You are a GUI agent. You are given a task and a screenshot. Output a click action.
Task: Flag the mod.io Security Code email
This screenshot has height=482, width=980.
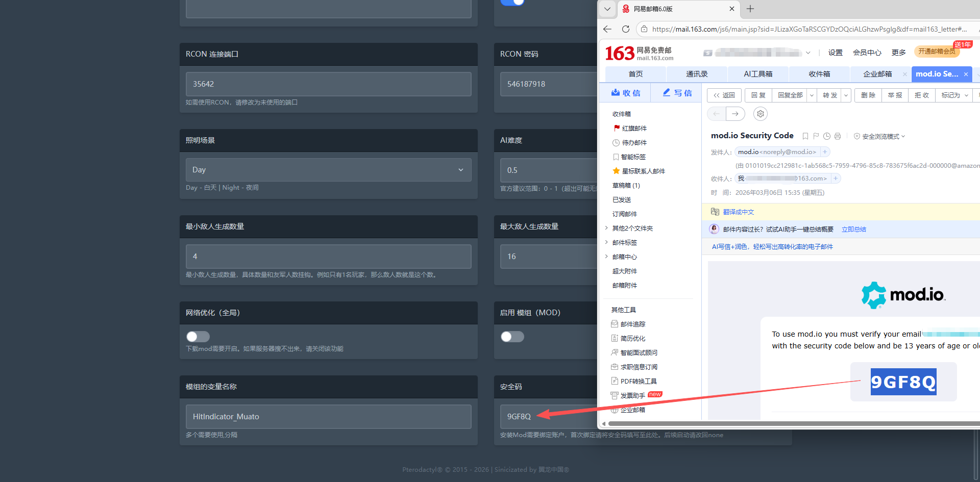point(816,136)
